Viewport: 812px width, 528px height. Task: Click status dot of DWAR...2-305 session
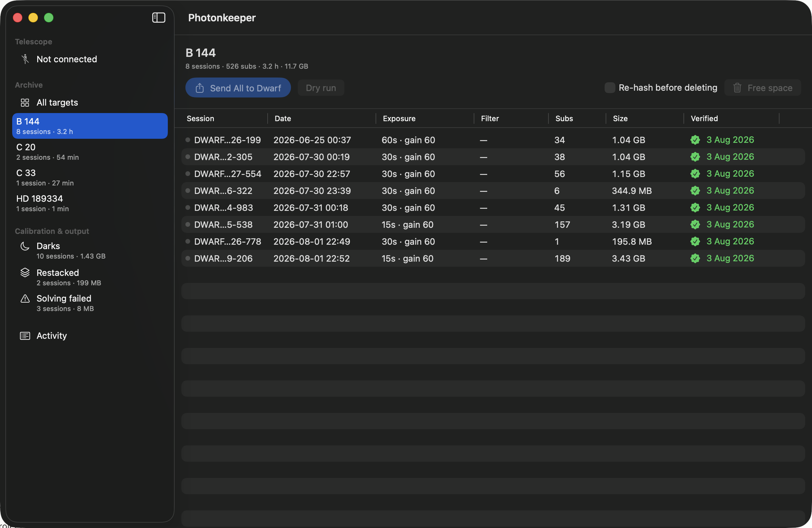pos(188,157)
